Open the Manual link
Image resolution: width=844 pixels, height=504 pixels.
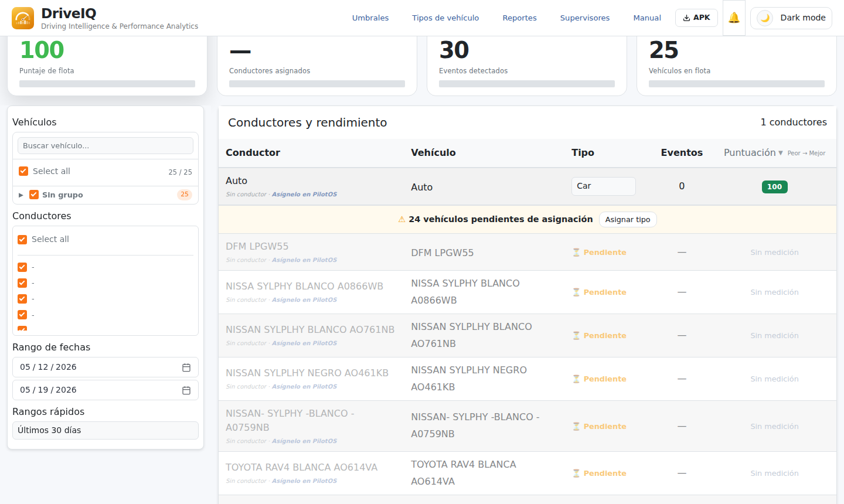(647, 18)
